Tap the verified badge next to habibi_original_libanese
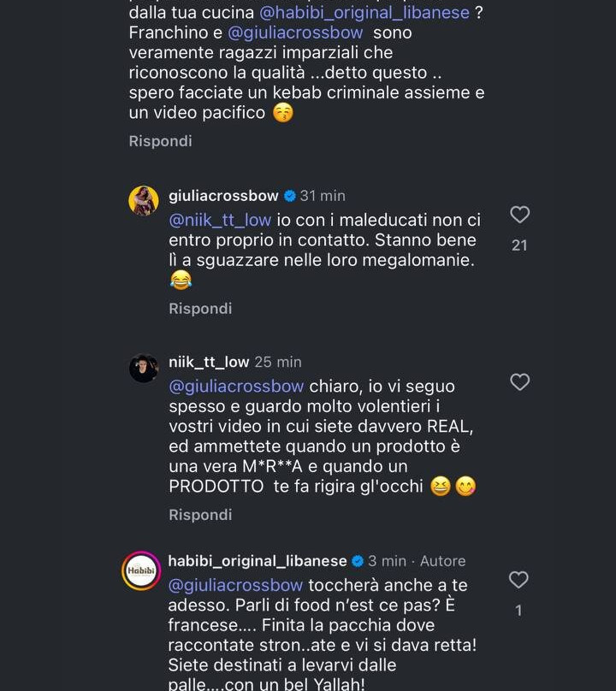The image size is (616, 691). 358,561
